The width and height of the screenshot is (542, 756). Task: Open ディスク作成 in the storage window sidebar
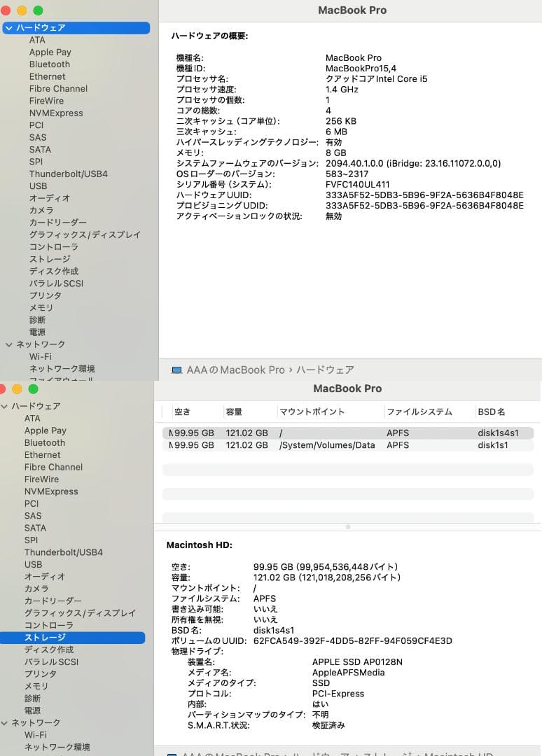[x=49, y=650]
